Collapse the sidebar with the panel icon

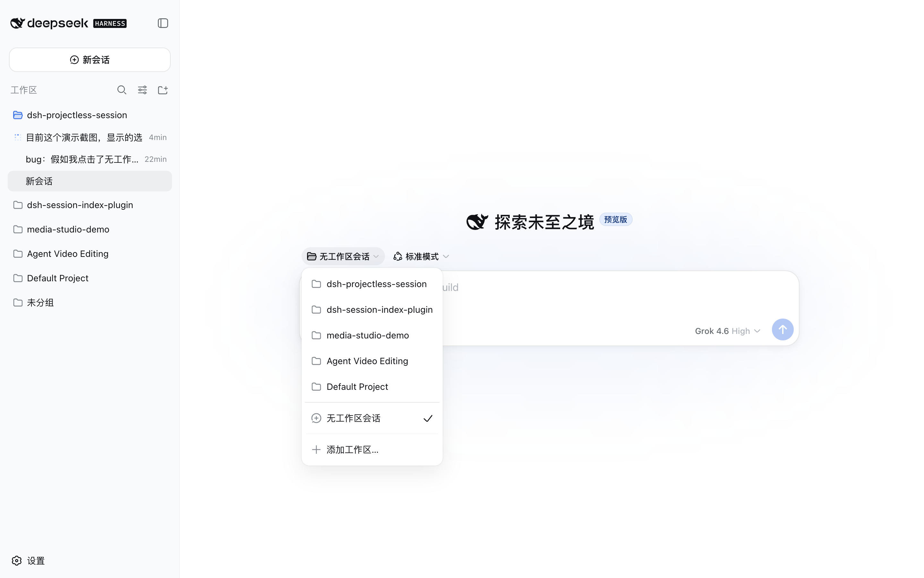point(163,23)
